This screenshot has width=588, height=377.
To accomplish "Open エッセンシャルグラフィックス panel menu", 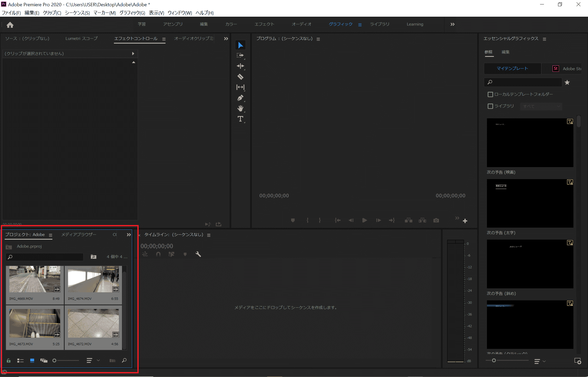I will click(x=544, y=39).
